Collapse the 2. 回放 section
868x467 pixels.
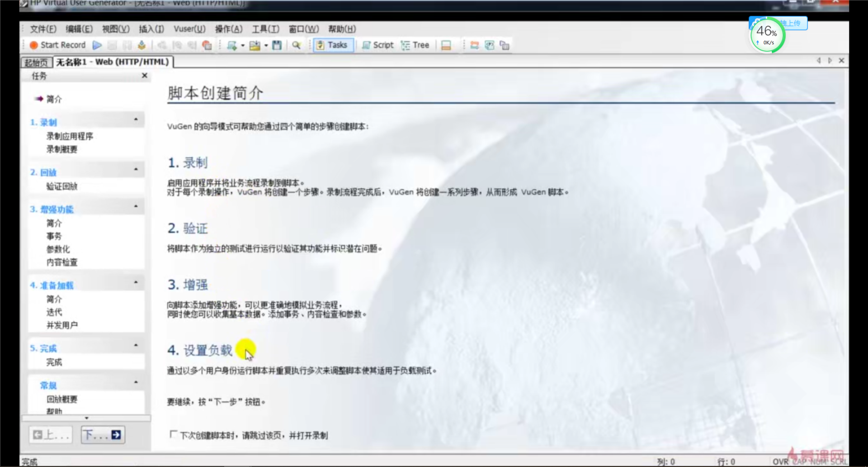point(136,170)
